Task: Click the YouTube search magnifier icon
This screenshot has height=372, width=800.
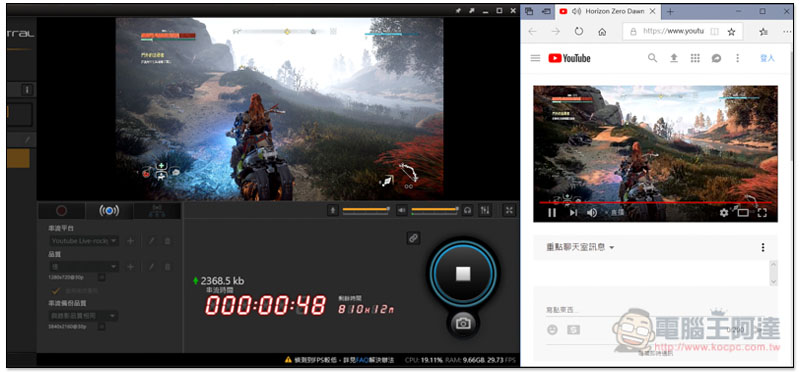Action: 653,58
